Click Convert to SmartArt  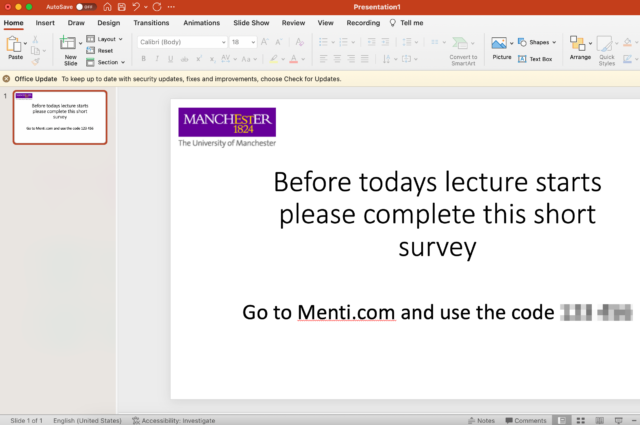pyautogui.click(x=463, y=51)
